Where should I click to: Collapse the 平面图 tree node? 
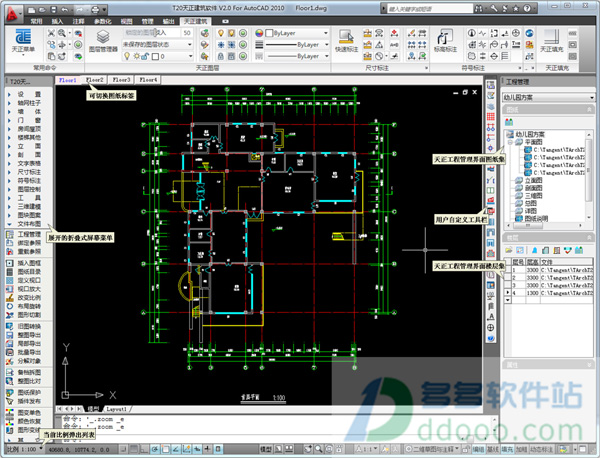(x=510, y=142)
